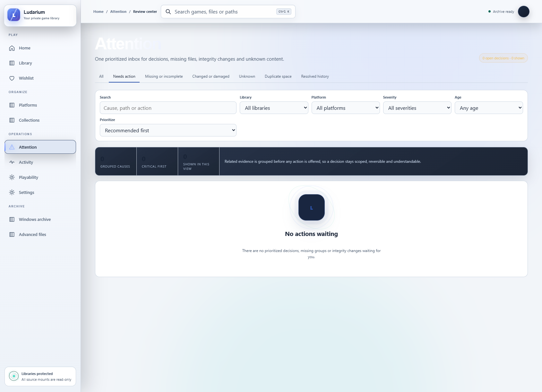The width and height of the screenshot is (542, 392).
Task: Go to Home breadcrumb link
Action: pos(99,12)
